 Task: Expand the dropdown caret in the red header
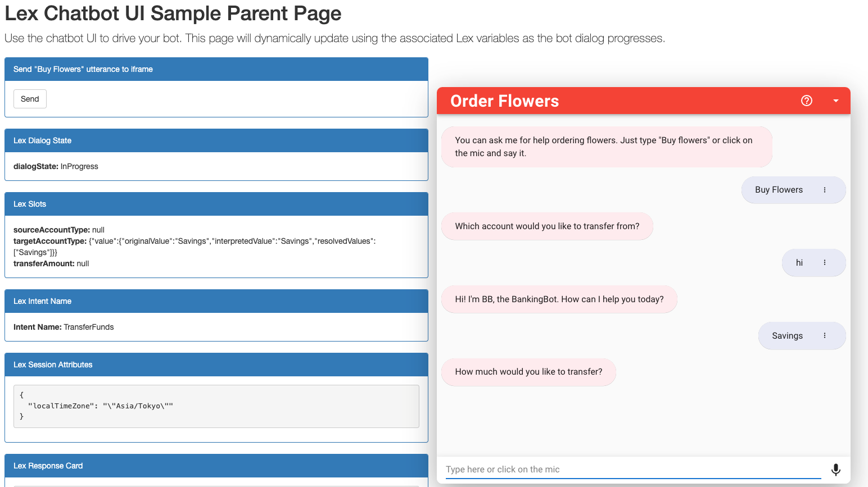point(836,101)
